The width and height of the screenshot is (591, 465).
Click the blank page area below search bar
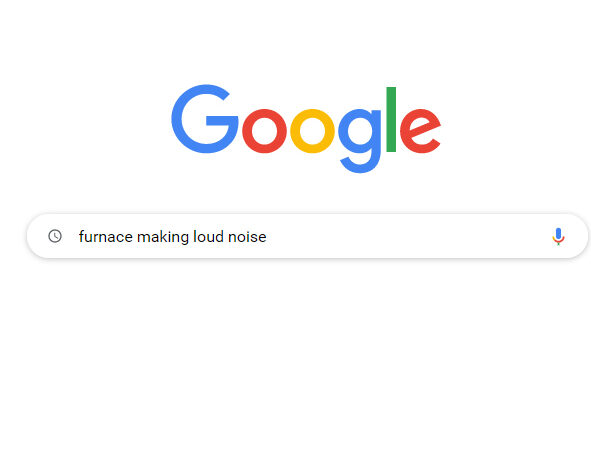(296, 358)
